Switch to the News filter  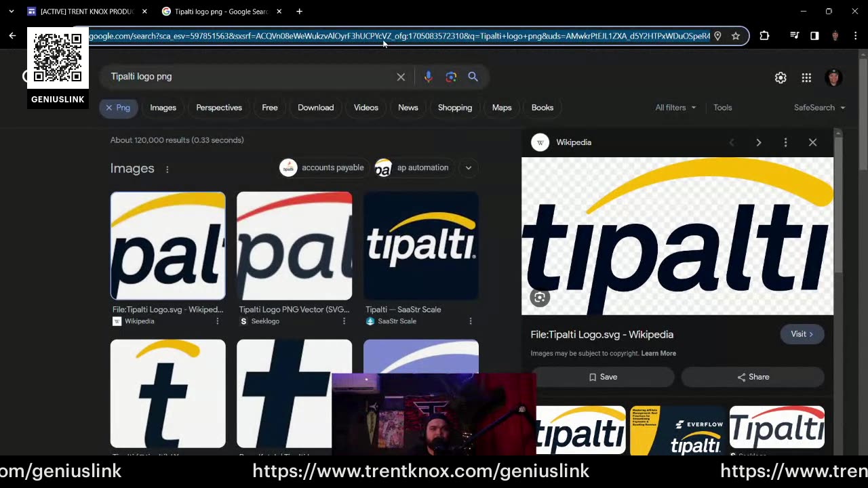(408, 108)
